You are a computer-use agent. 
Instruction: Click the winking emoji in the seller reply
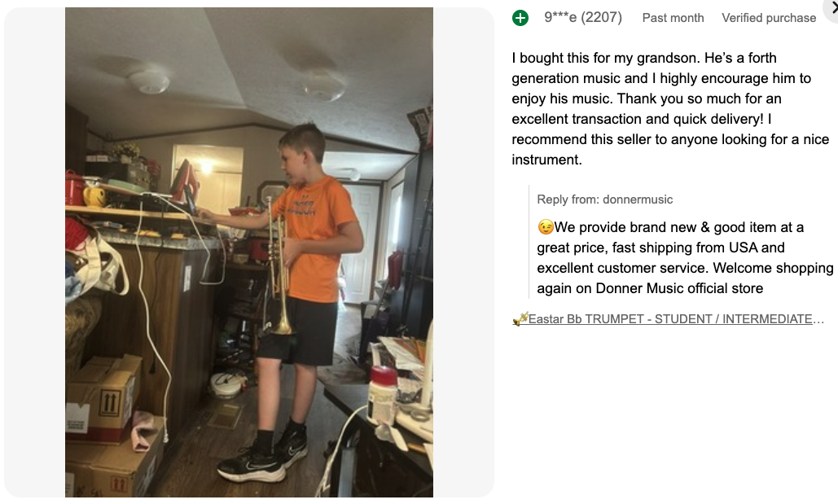pos(546,227)
